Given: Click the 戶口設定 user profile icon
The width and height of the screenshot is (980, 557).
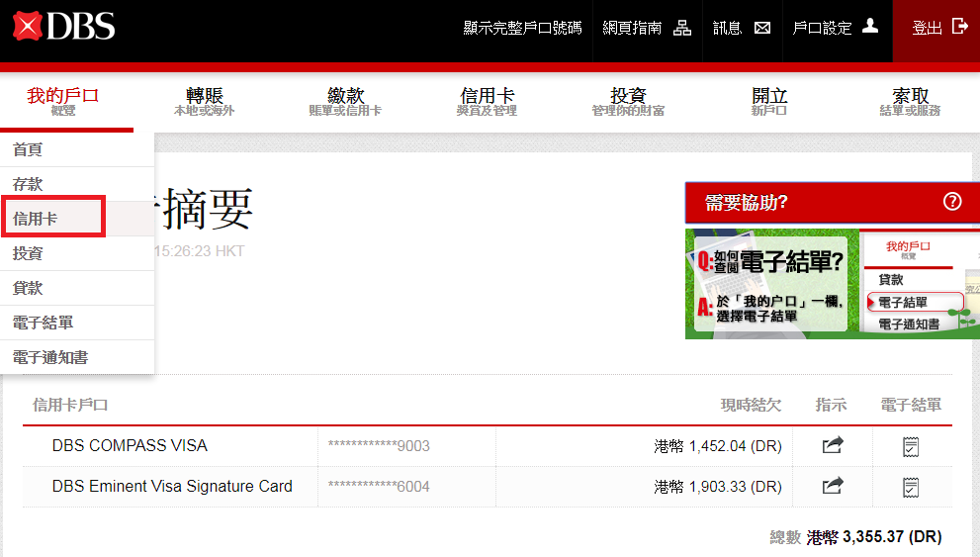Looking at the screenshot, I should point(870,27).
